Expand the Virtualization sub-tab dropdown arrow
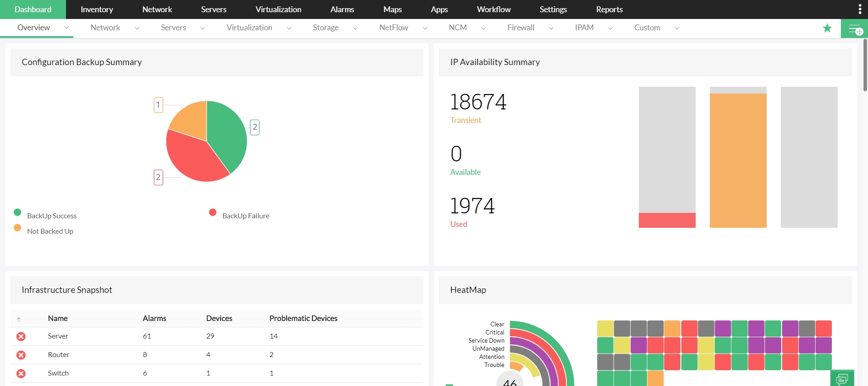868x386 pixels. (289, 28)
